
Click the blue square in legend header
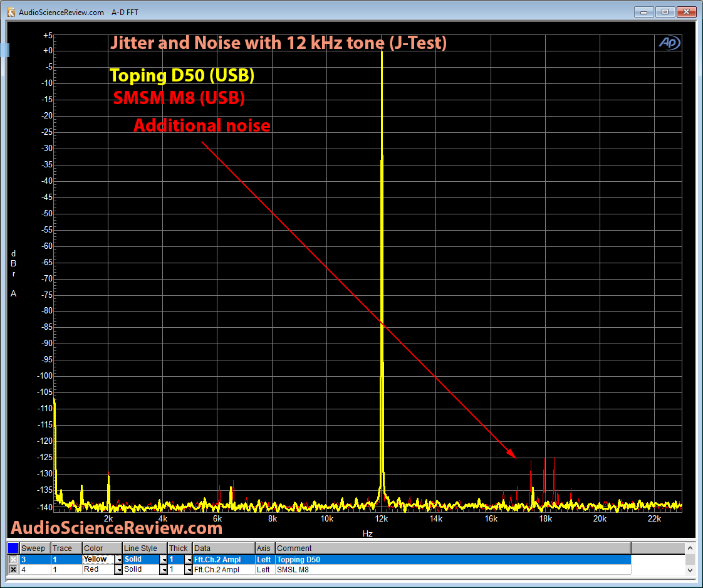coord(13,548)
